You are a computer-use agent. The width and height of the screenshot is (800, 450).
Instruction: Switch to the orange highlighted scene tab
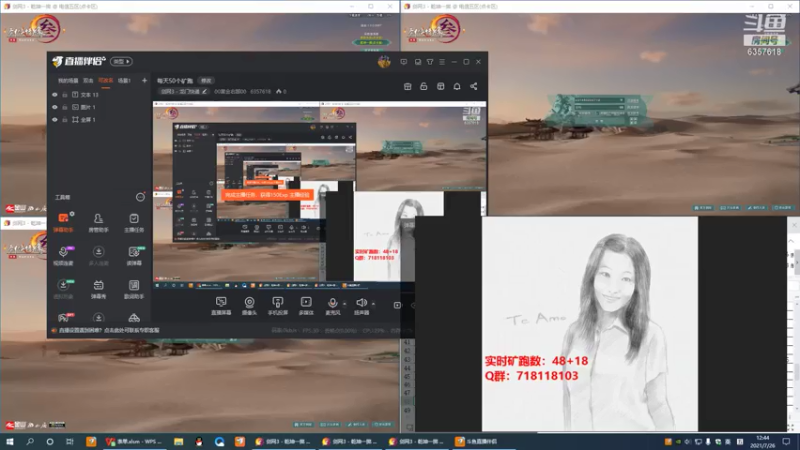pyautogui.click(x=106, y=81)
